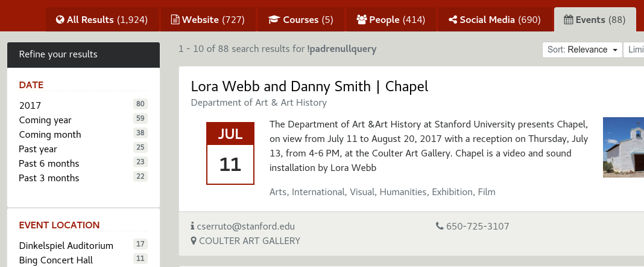
Task: Open the Limit dropdown at right edge
Action: point(634,50)
